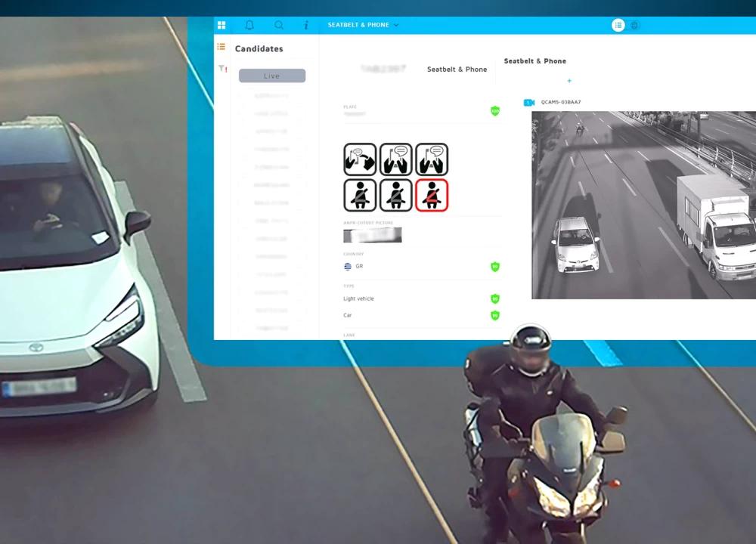Select the Seatbelt & Phone header tab
Viewport: 756px width, 544px height.
(457, 70)
